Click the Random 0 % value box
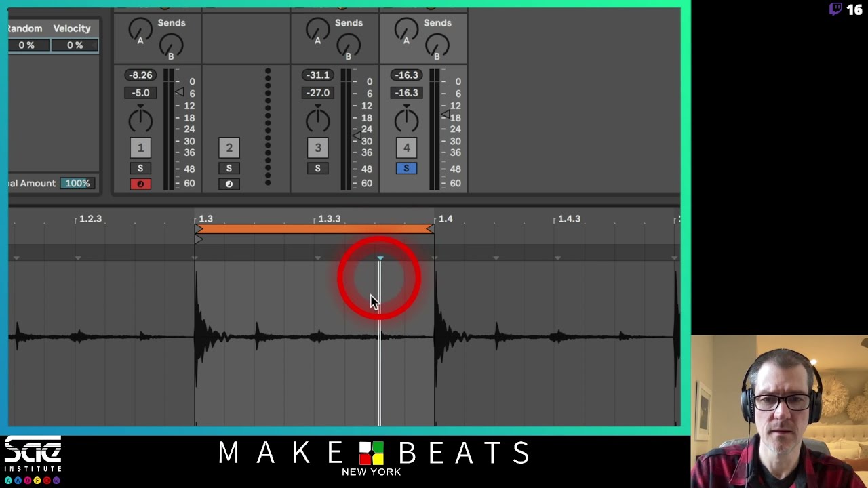 (x=28, y=45)
